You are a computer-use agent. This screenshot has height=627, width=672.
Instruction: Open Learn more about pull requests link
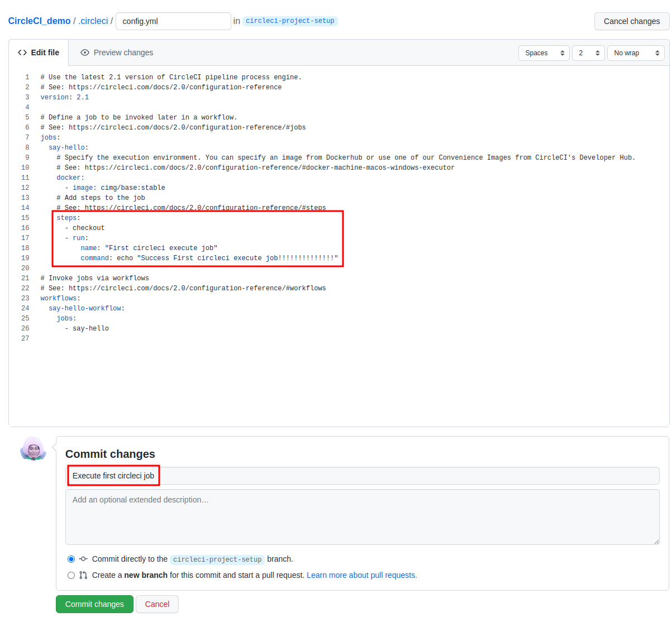(362, 575)
